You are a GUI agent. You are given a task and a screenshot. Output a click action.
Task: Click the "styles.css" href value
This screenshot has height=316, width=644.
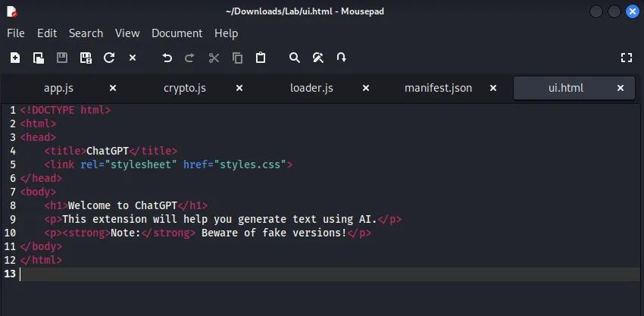[x=250, y=164]
